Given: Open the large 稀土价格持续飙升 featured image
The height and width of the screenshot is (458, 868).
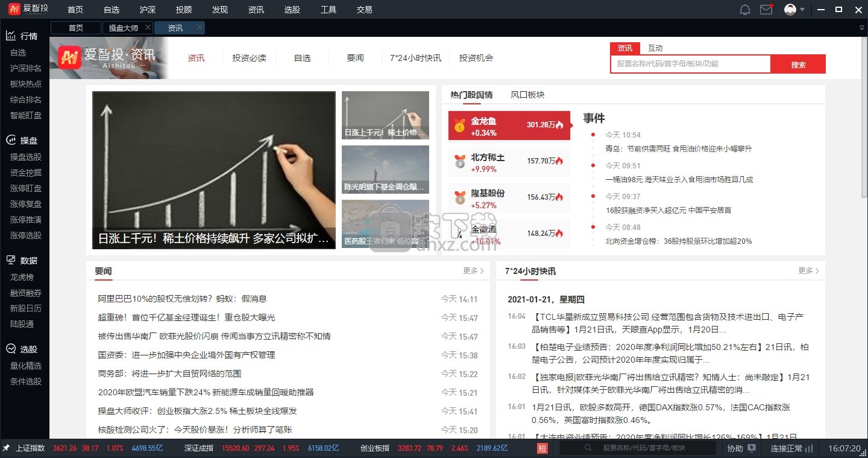Looking at the screenshot, I should click(214, 170).
